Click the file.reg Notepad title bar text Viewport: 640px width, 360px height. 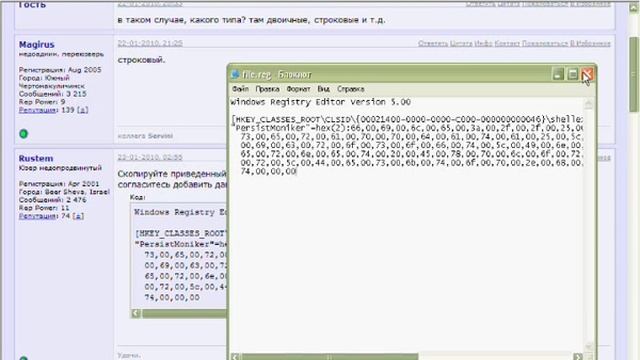coord(277,75)
